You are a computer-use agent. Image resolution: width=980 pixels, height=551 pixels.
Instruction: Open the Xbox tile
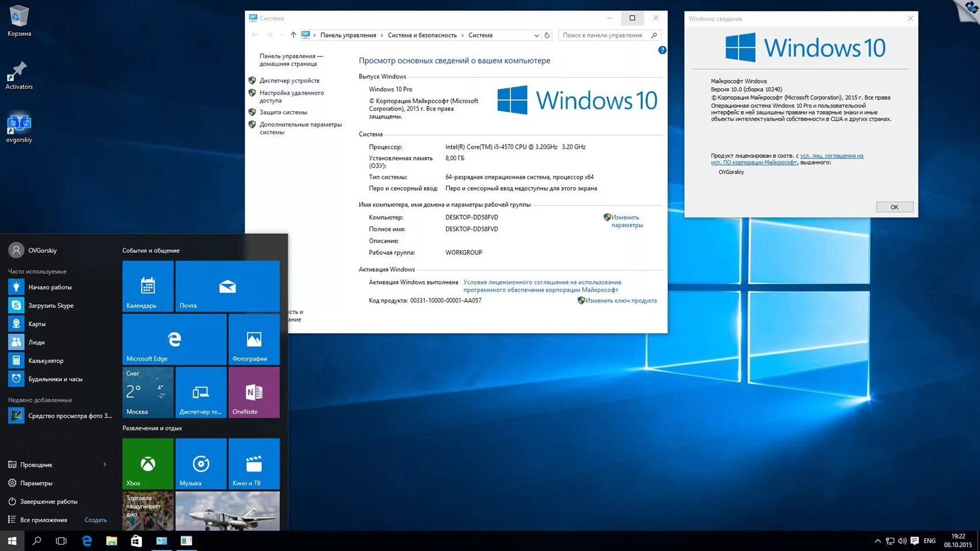tap(148, 463)
